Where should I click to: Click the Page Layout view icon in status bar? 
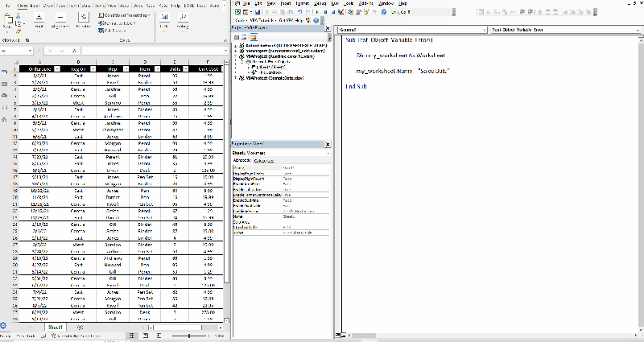point(146,336)
